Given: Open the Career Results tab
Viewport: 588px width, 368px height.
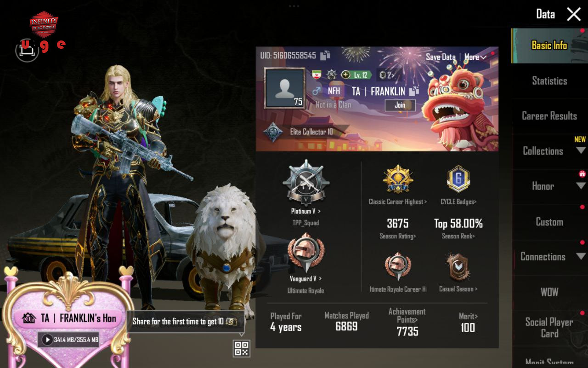Looking at the screenshot, I should pos(549,116).
